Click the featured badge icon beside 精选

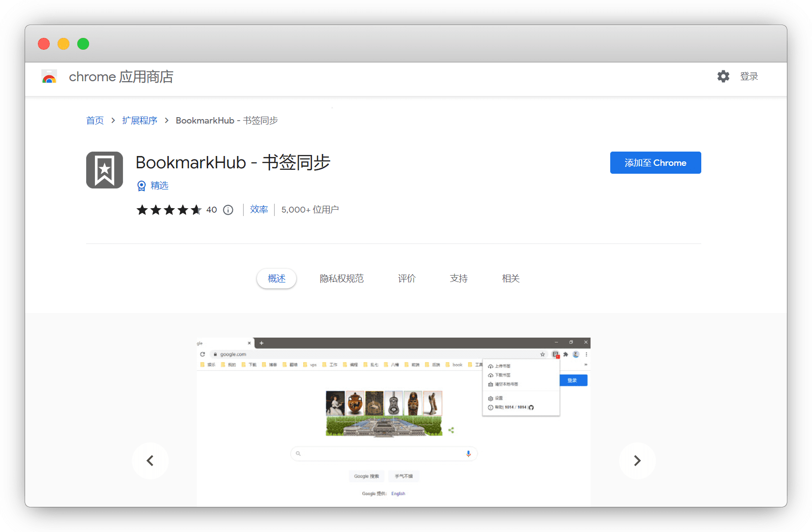coord(142,186)
